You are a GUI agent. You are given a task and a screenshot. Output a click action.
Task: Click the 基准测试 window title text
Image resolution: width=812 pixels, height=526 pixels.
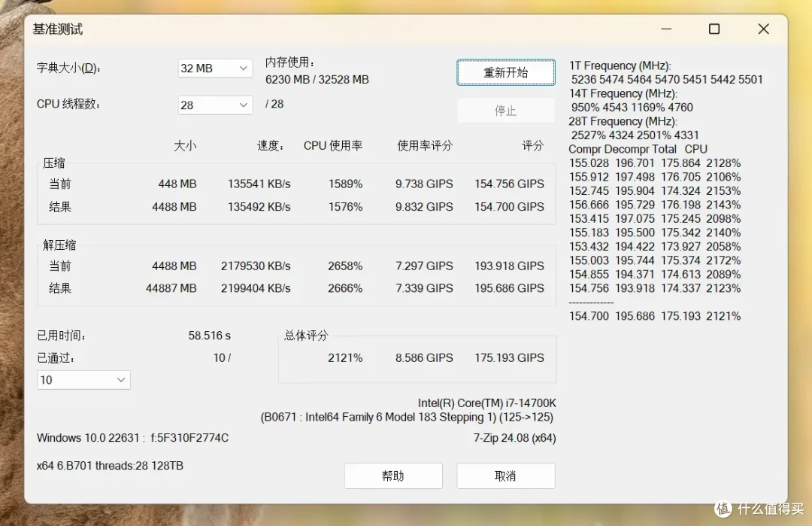(57, 29)
